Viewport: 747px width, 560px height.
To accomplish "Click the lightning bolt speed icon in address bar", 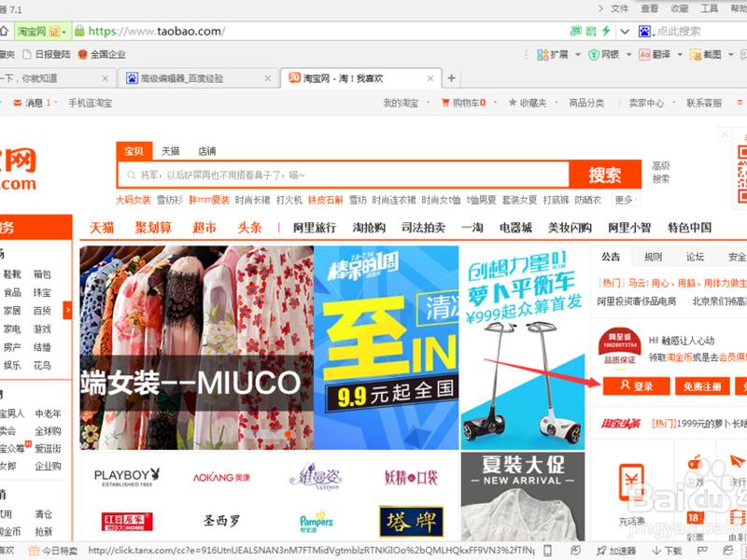I will click(x=606, y=32).
